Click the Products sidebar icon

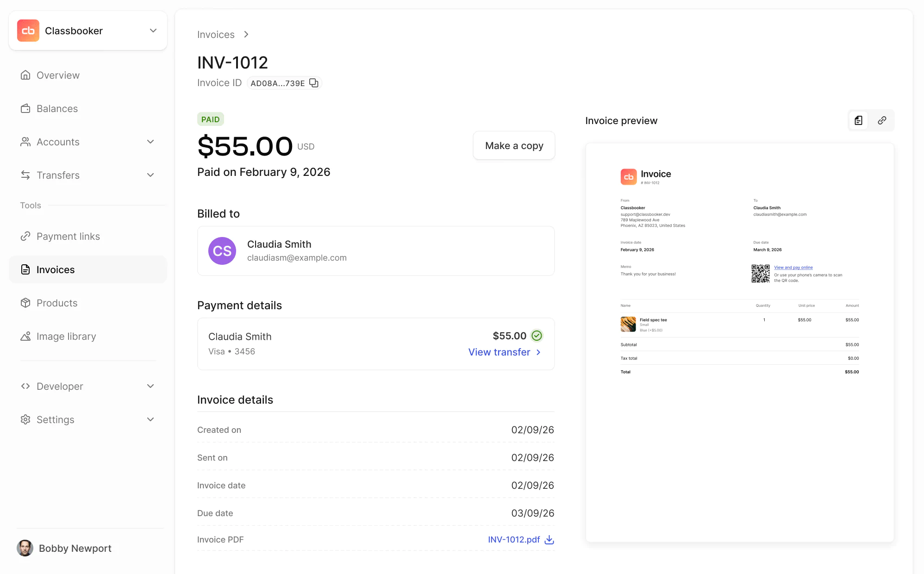click(25, 303)
